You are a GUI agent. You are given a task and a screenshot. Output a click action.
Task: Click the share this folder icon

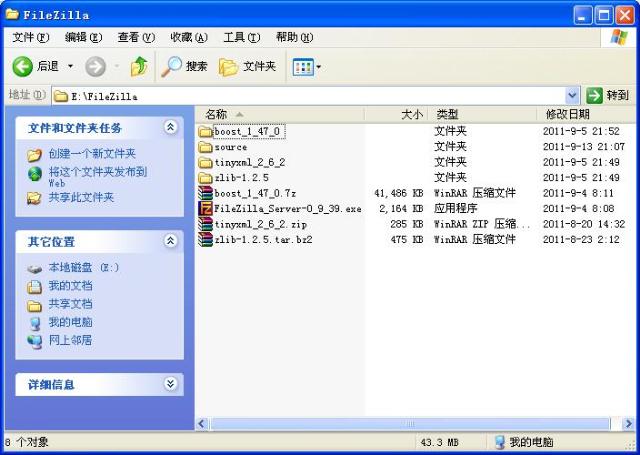pos(34,198)
